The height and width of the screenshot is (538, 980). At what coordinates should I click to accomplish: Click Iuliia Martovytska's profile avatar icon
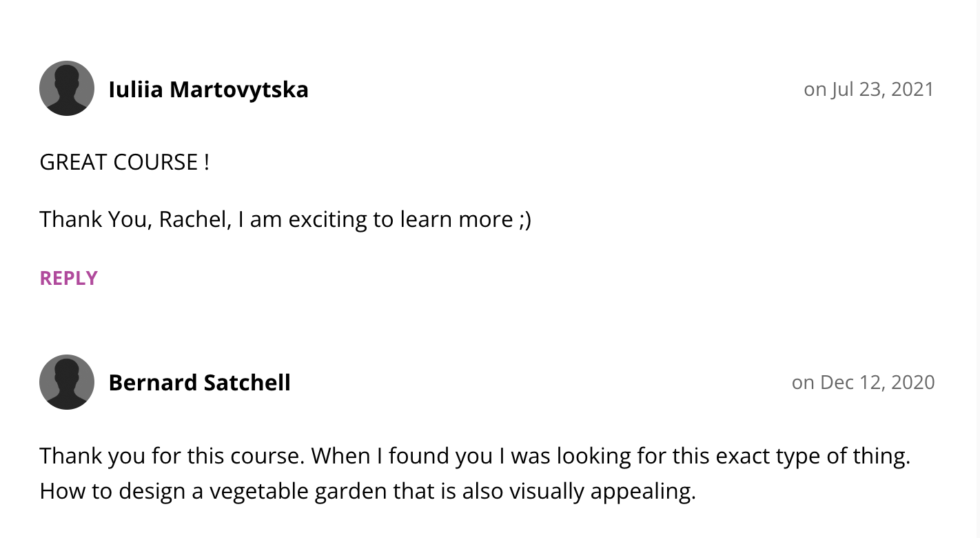pyautogui.click(x=67, y=88)
